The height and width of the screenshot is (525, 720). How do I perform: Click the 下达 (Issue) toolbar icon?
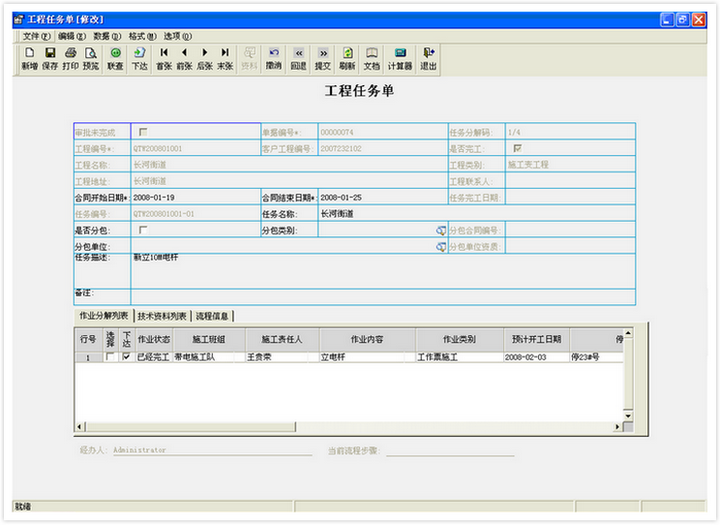click(x=140, y=59)
